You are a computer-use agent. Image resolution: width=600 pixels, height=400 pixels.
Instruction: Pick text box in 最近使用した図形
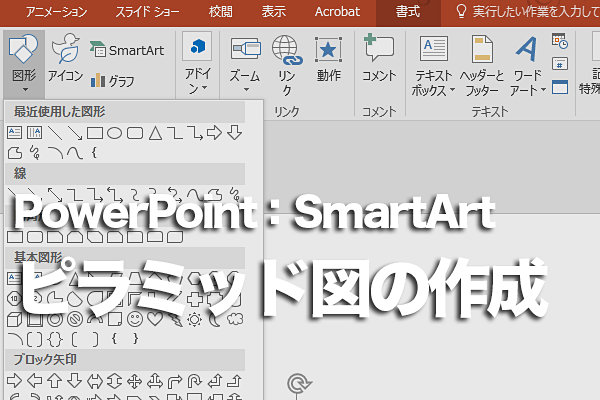point(15,133)
